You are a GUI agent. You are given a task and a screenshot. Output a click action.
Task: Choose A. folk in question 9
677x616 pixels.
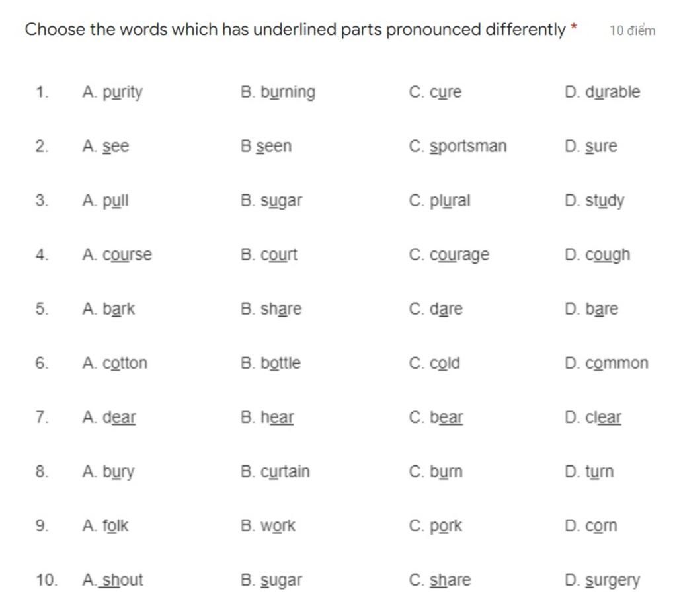tap(105, 525)
